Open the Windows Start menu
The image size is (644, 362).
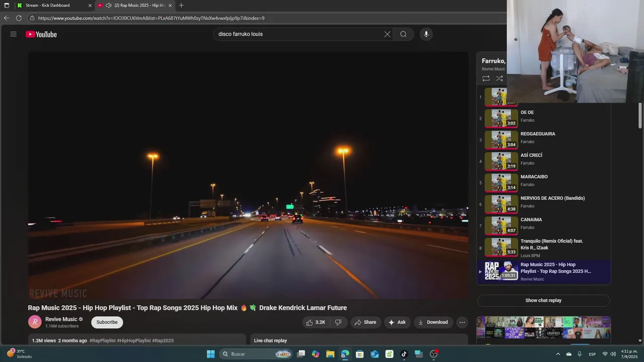211,354
